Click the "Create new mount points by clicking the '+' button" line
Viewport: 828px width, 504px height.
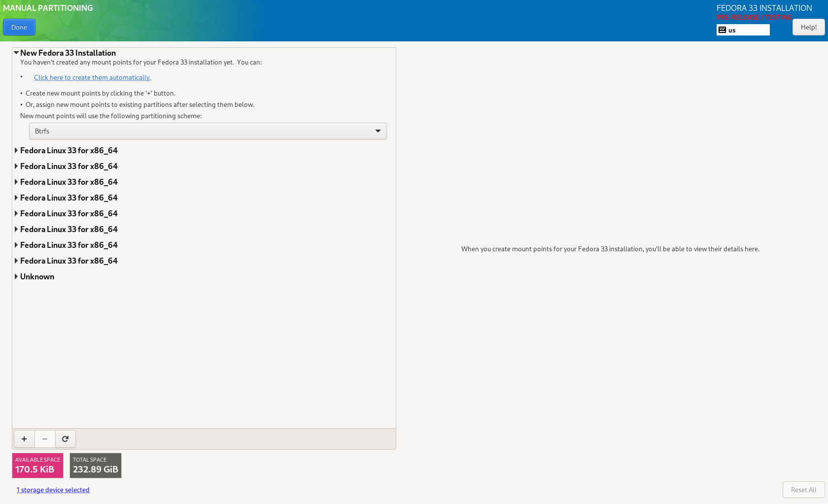pos(101,93)
